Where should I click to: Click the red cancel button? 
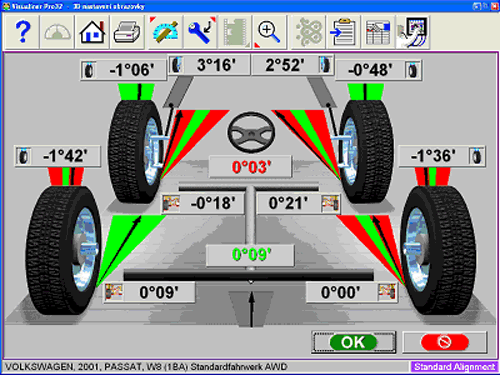[x=445, y=342]
